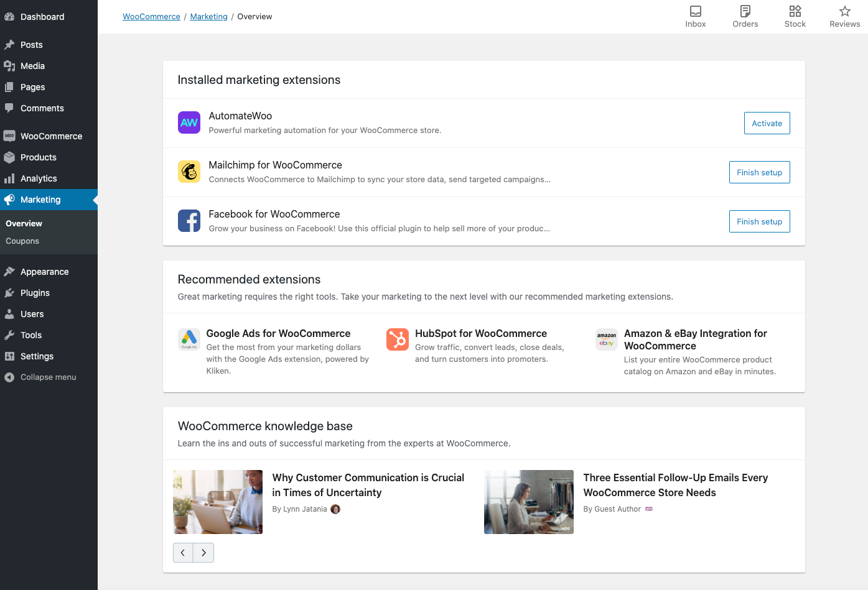Click the Facebook for WooCommerce icon
The image size is (868, 590).
pyautogui.click(x=189, y=221)
